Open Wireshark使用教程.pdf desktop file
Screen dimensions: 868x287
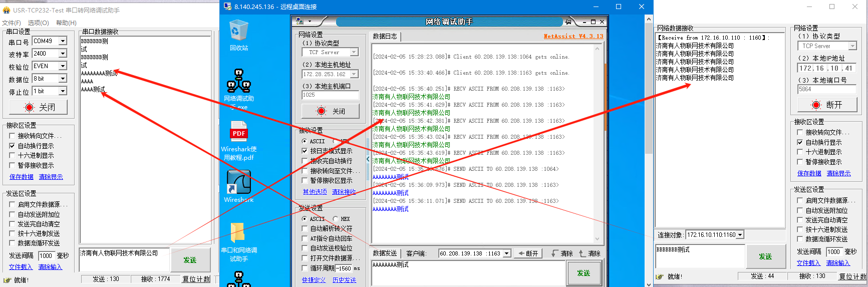click(x=239, y=140)
